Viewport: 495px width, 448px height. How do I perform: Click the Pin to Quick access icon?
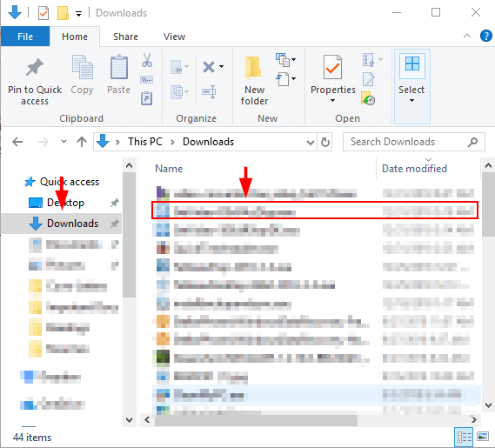point(34,67)
